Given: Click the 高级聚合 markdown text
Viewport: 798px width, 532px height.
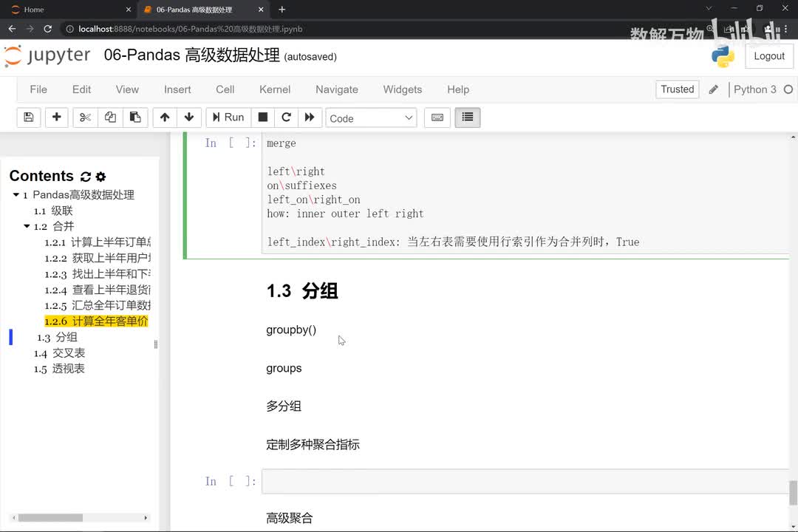Looking at the screenshot, I should click(290, 518).
